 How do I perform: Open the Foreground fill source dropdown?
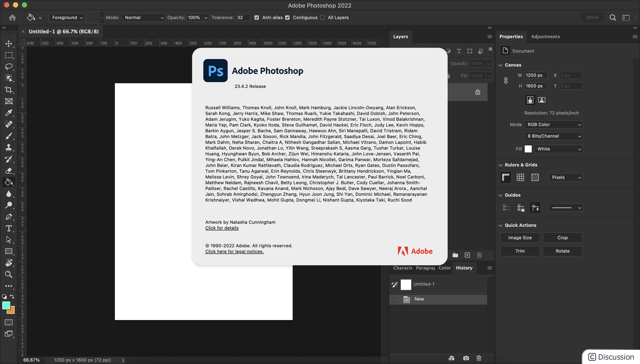pyautogui.click(x=67, y=18)
